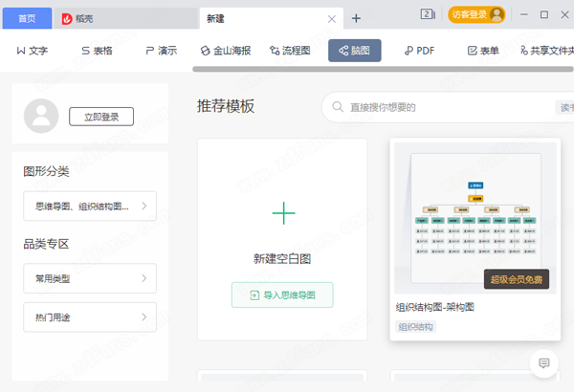The height and width of the screenshot is (392, 574).
Task: Open the 稻壳 tab
Action: (x=92, y=17)
